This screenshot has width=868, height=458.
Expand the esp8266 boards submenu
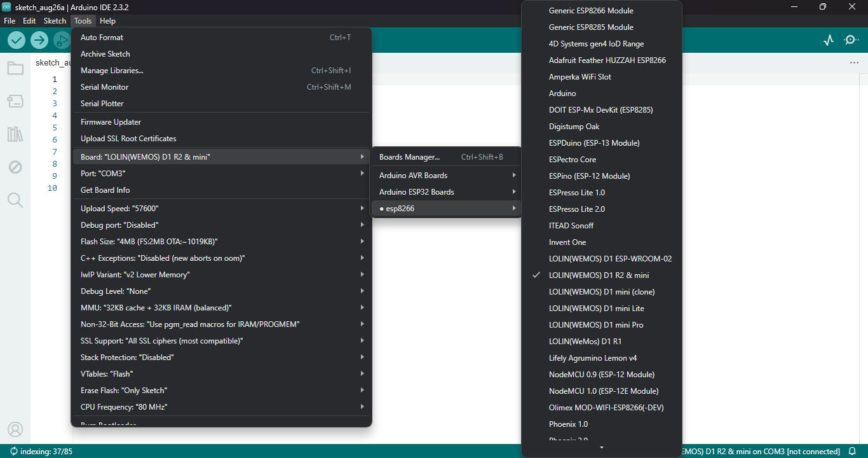pos(446,209)
